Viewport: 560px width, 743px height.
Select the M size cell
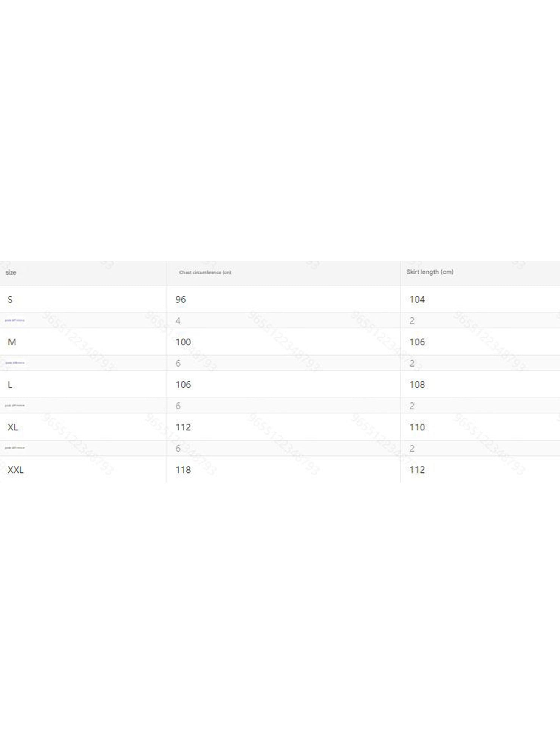pos(12,342)
